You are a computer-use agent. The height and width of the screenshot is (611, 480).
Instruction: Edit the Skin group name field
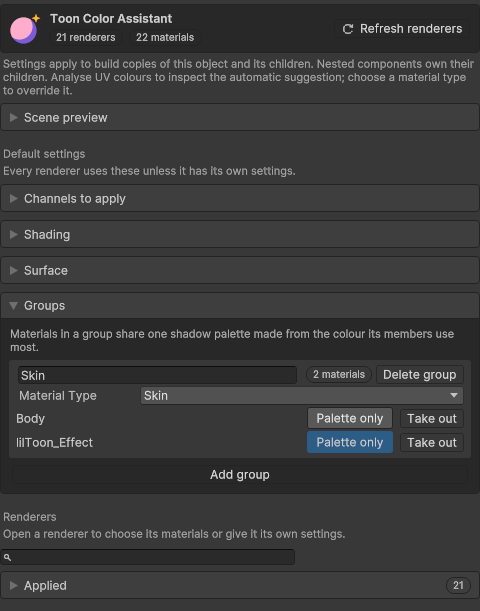point(157,375)
